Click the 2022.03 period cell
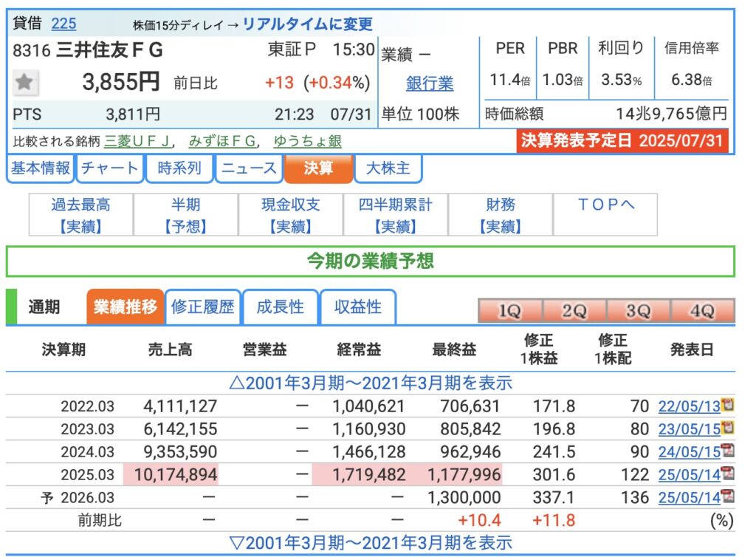This screenshot has width=756, height=557. click(x=87, y=406)
